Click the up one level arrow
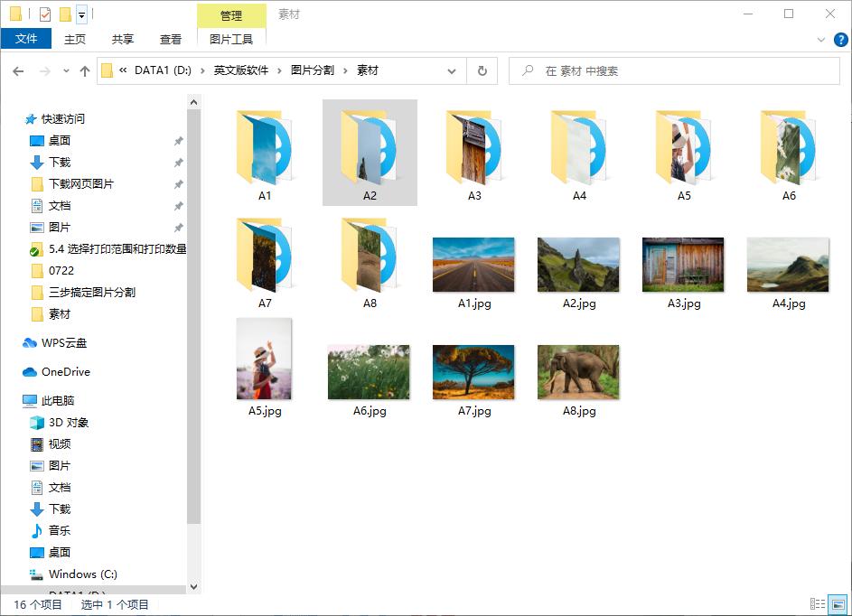852x616 pixels. point(84,70)
